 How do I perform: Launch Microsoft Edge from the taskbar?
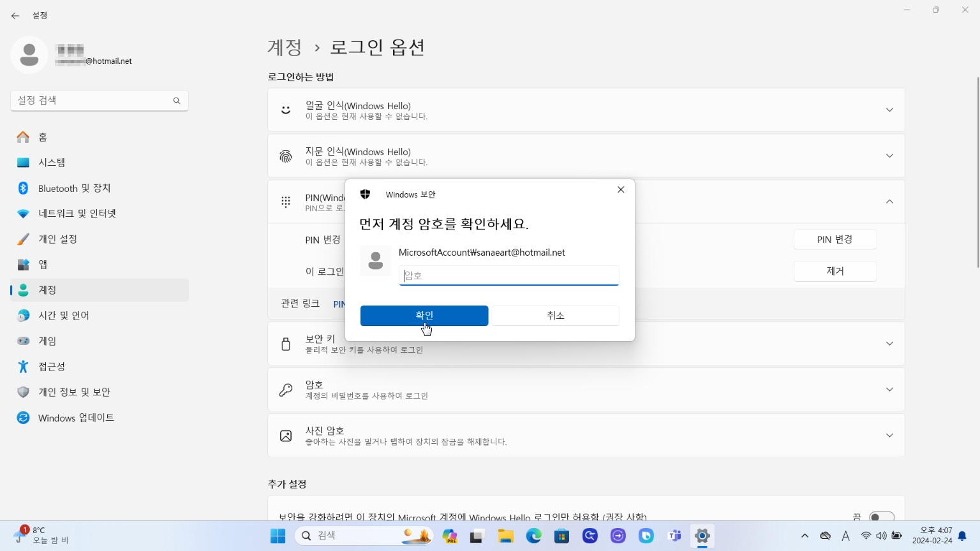533,536
